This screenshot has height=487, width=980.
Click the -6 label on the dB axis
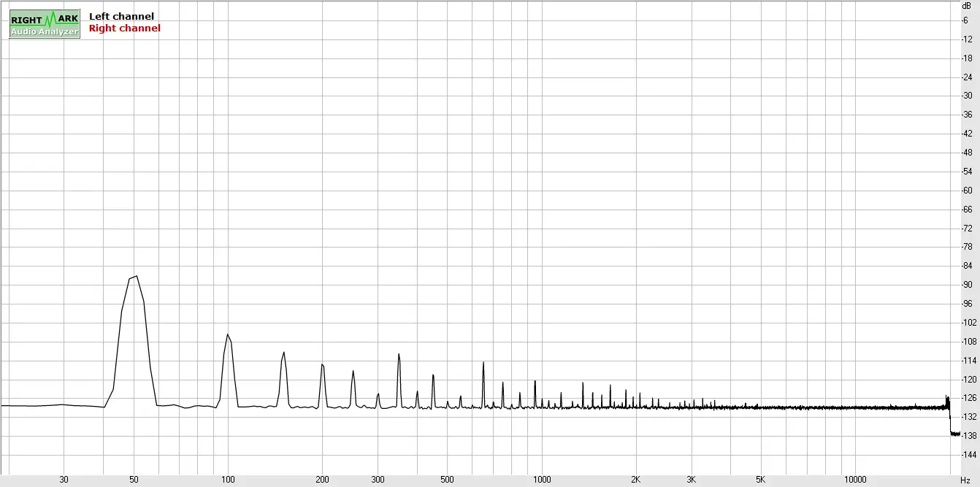[965, 20]
